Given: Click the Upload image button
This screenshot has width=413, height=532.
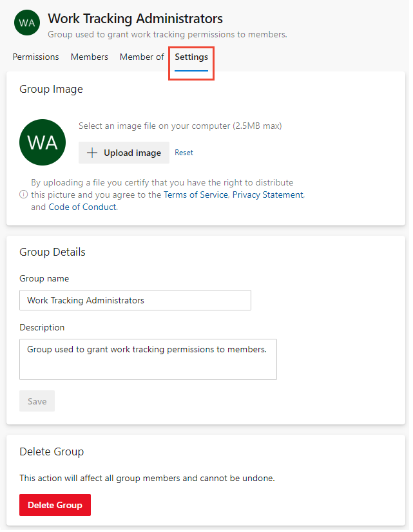Looking at the screenshot, I should tap(124, 153).
